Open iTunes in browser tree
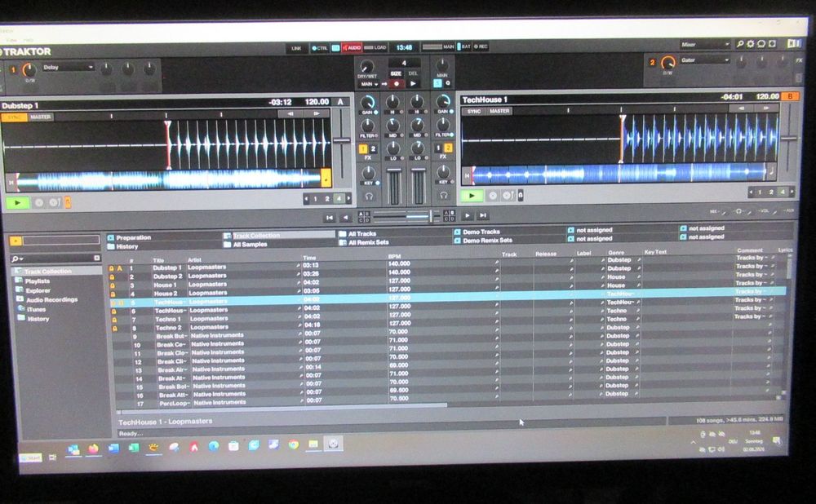Viewport: 816px width, 504px height. 36,309
